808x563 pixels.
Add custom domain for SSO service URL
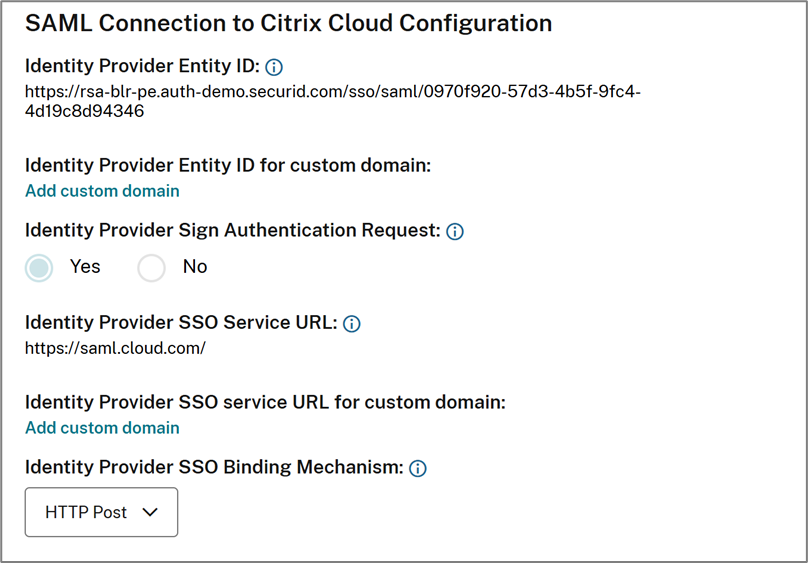point(102,428)
